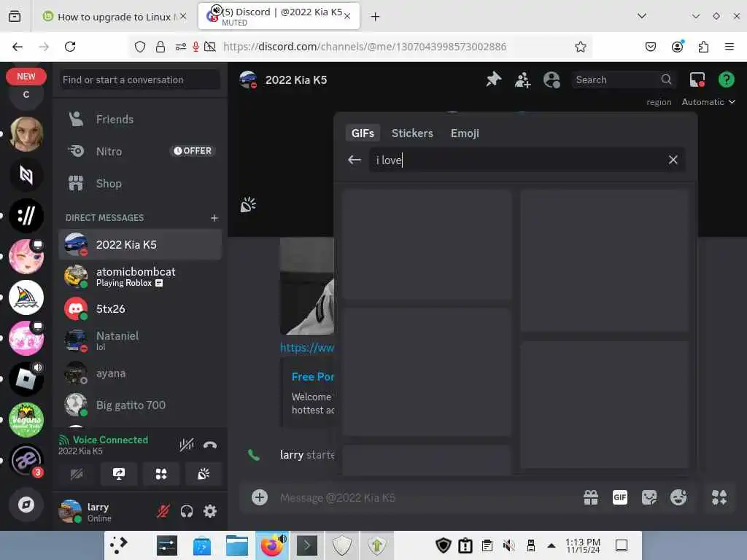Screen dimensions: 747x560
Task: Show user profile icon in header
Action: [551, 79]
